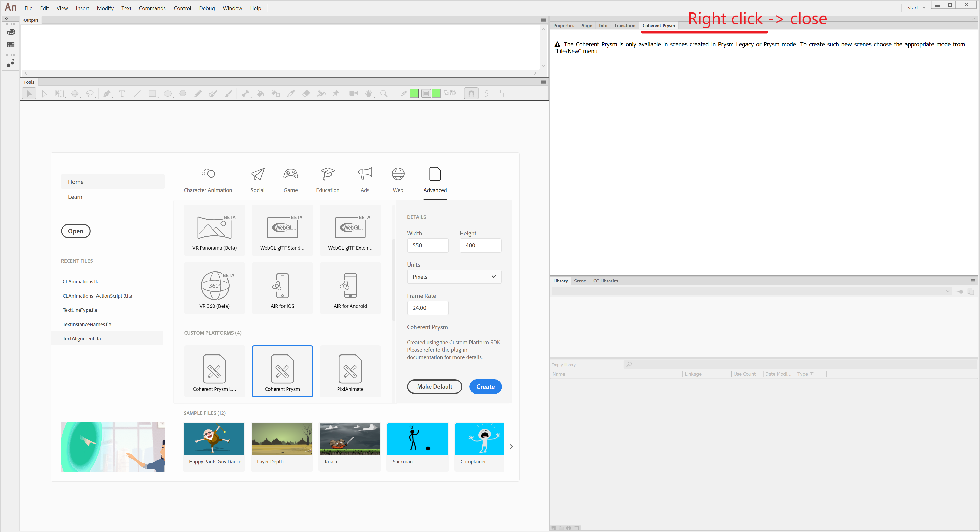Click the Width input field

pos(428,246)
